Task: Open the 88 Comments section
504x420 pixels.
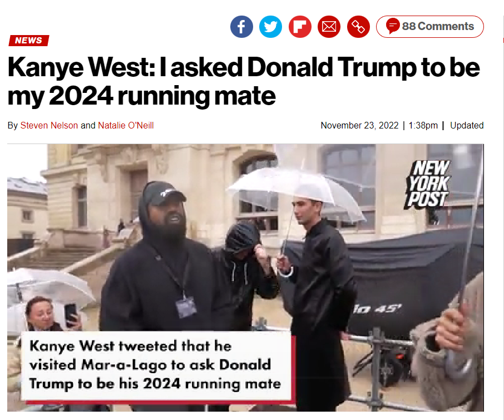Action: [430, 27]
